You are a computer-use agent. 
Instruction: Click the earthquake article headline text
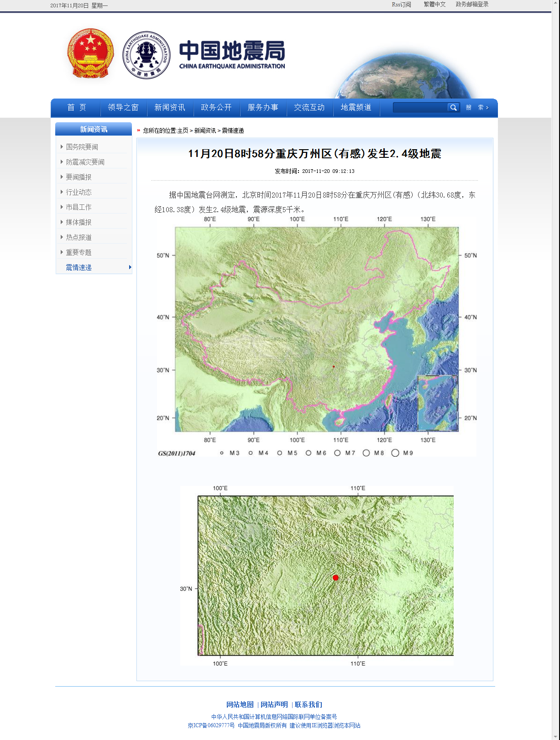tap(314, 154)
